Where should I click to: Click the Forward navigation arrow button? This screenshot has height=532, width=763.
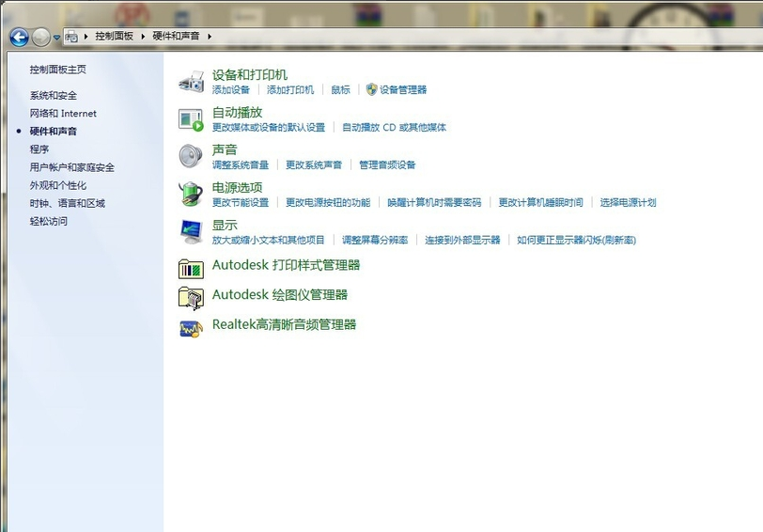click(x=41, y=37)
